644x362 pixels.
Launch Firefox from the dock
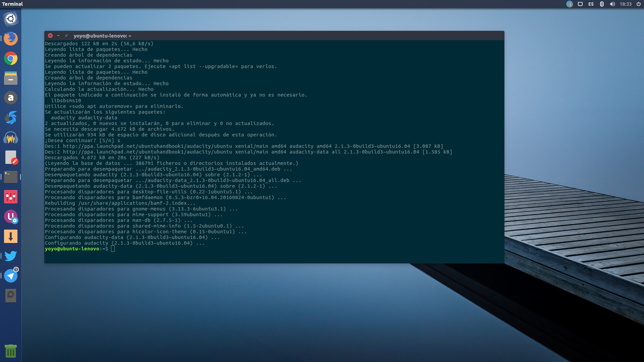point(11,39)
